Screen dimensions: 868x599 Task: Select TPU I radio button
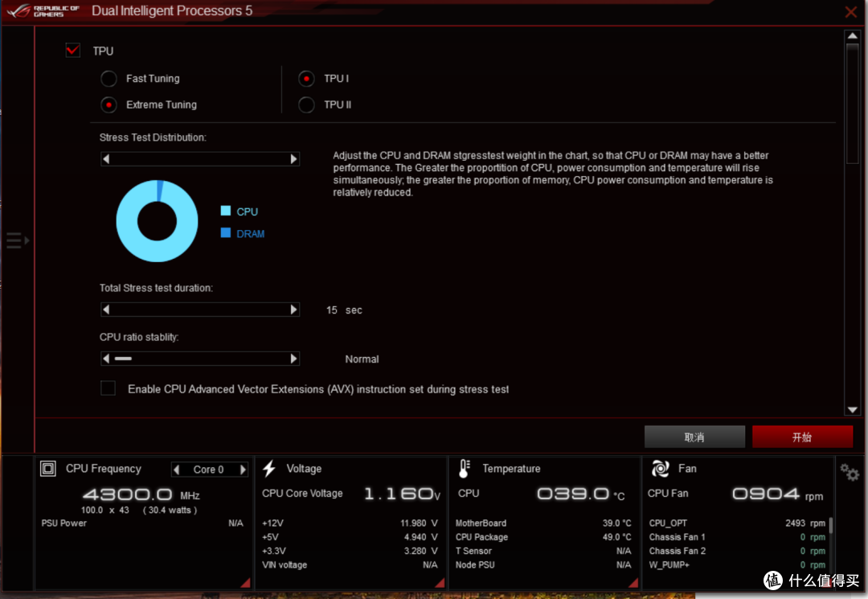point(306,79)
